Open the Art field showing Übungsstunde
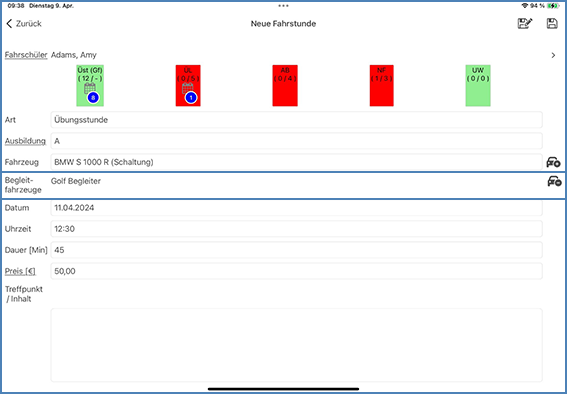Screen dimensions: 567x394 (296, 120)
